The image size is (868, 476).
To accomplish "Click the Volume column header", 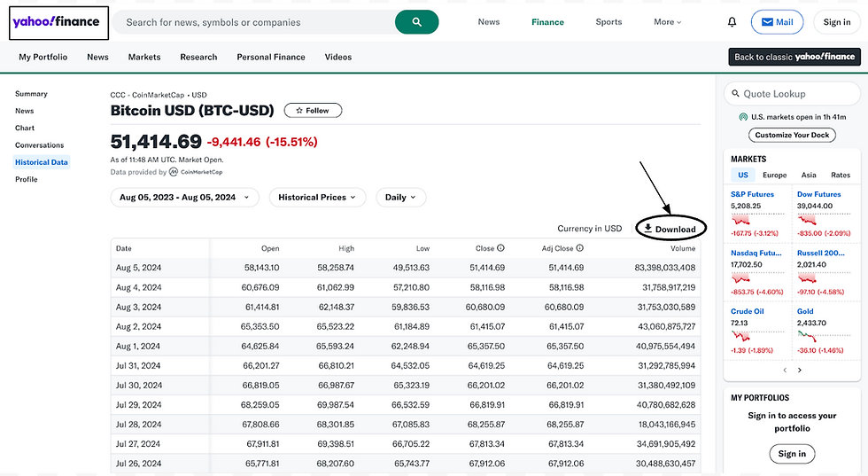I will [x=683, y=249].
